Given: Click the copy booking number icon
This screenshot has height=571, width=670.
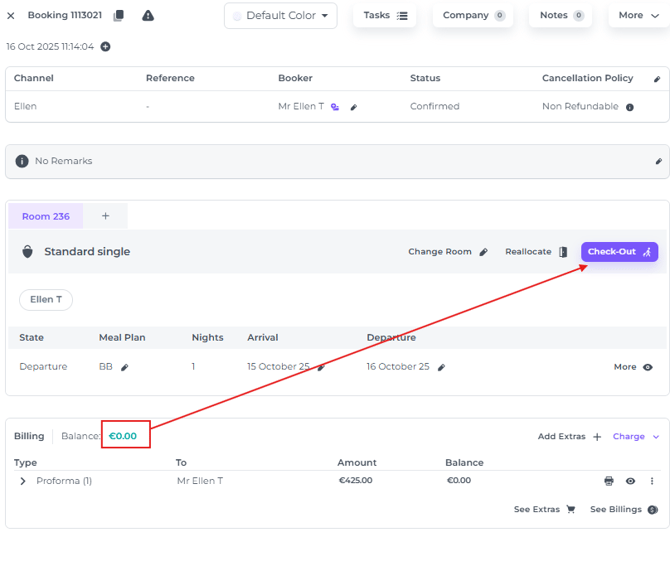Looking at the screenshot, I should (x=119, y=16).
